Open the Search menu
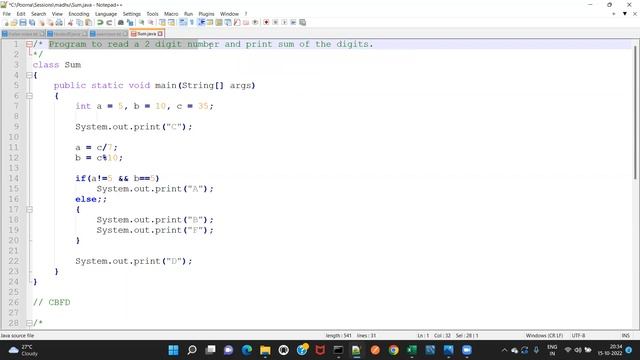This screenshot has width=640, height=360. click(38, 14)
